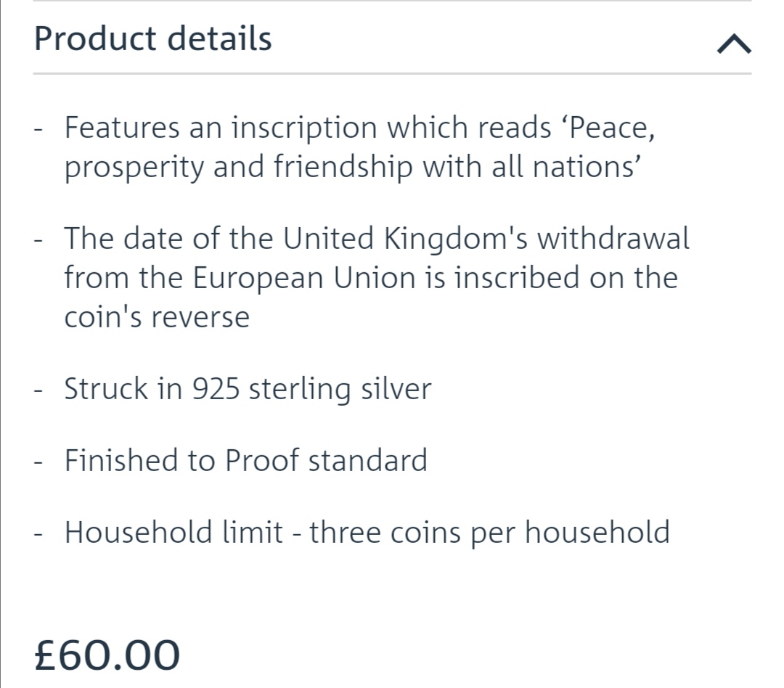Click the dash bullet before 'Struck in 925'

[x=38, y=390]
